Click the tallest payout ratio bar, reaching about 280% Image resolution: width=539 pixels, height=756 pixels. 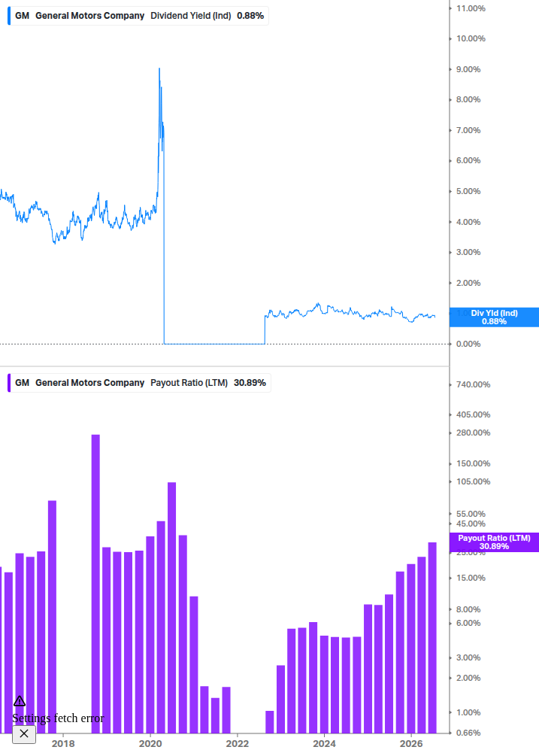pos(95,584)
